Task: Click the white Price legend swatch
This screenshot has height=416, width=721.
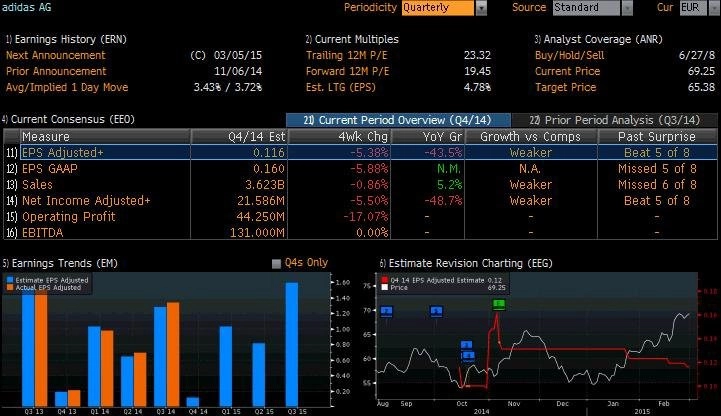Action: (x=385, y=288)
